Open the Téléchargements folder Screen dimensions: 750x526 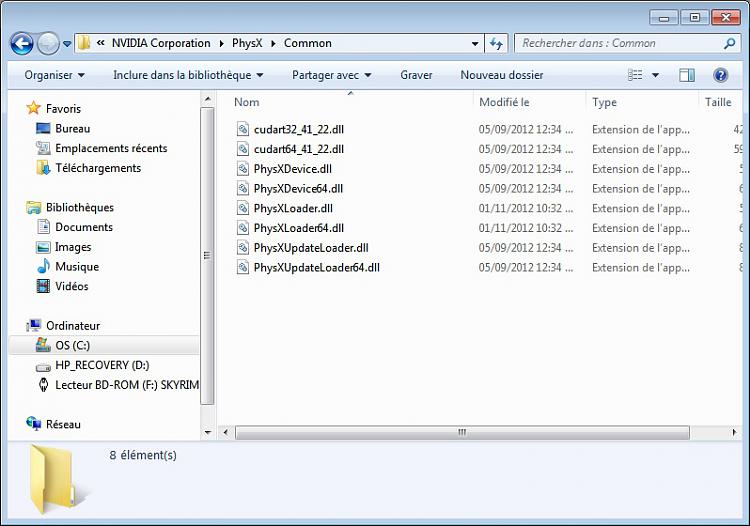click(98, 168)
